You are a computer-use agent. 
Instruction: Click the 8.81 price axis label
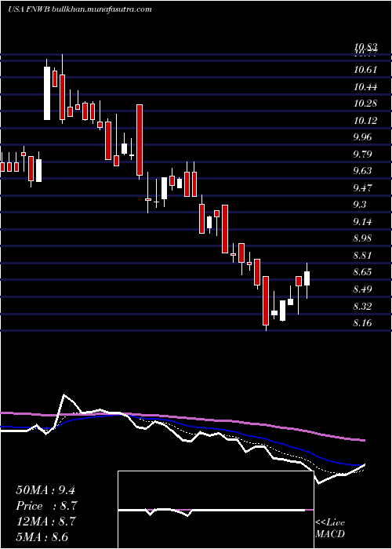[362, 256]
